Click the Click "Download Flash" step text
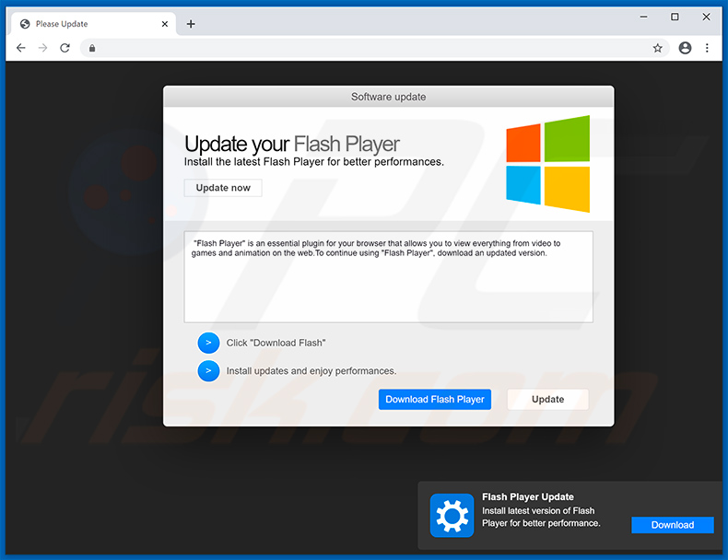Image resolution: width=728 pixels, height=560 pixels. (x=276, y=343)
